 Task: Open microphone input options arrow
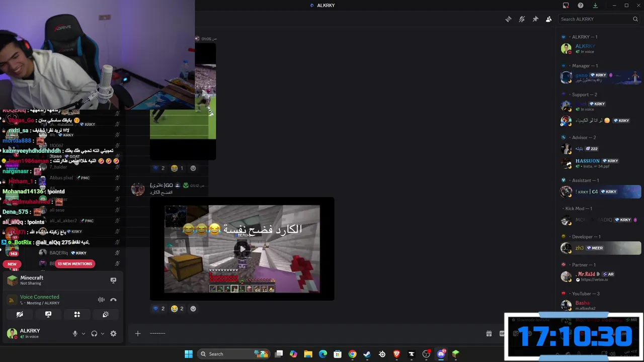point(84,333)
